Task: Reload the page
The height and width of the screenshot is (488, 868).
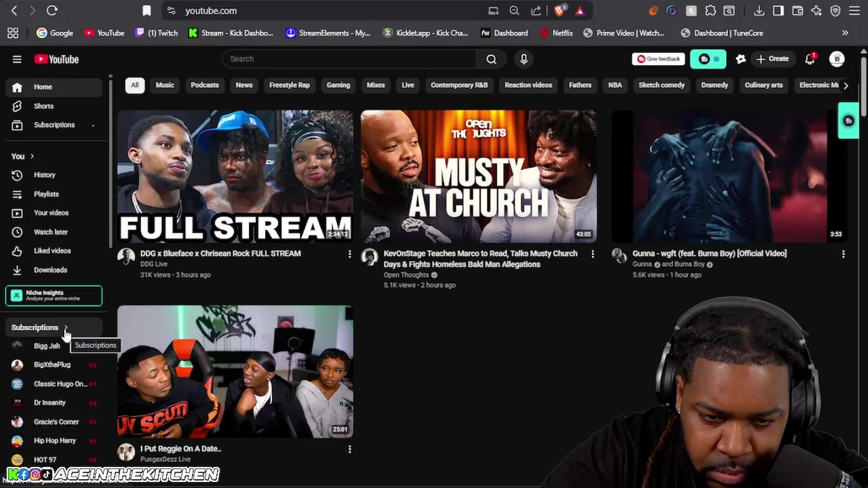Action: point(52,11)
